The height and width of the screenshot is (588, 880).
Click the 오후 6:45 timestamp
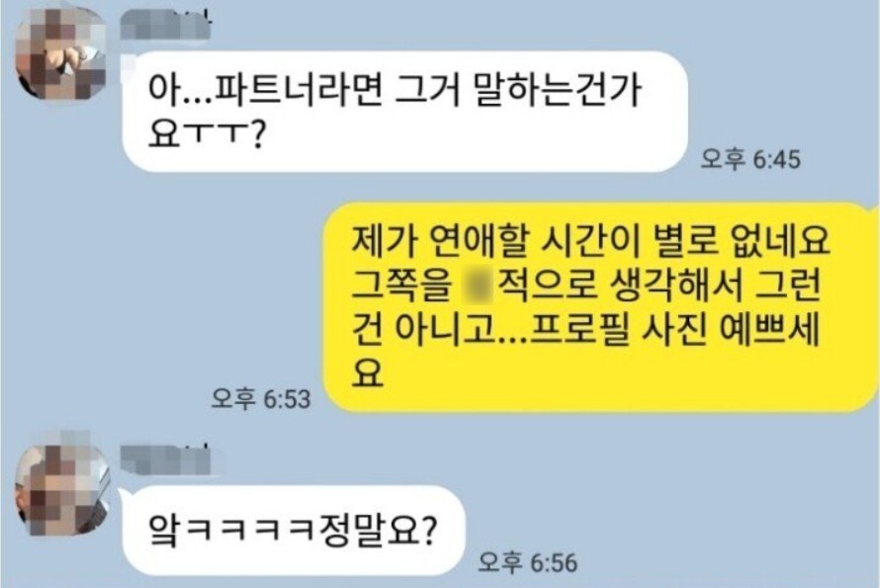(x=750, y=160)
